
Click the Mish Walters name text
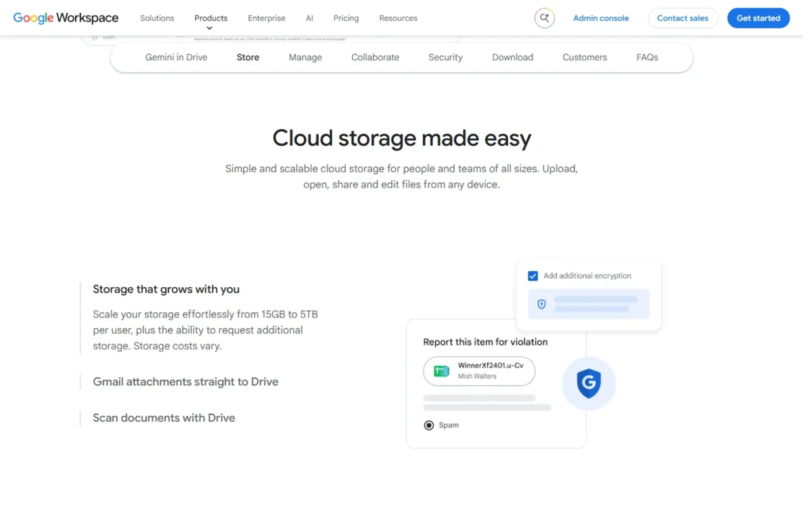click(x=477, y=377)
